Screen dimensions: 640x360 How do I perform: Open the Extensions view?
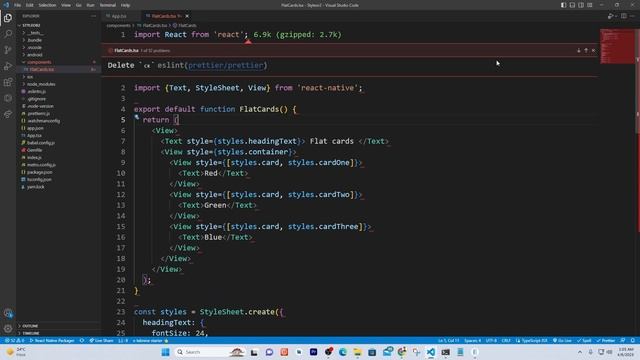click(8, 82)
